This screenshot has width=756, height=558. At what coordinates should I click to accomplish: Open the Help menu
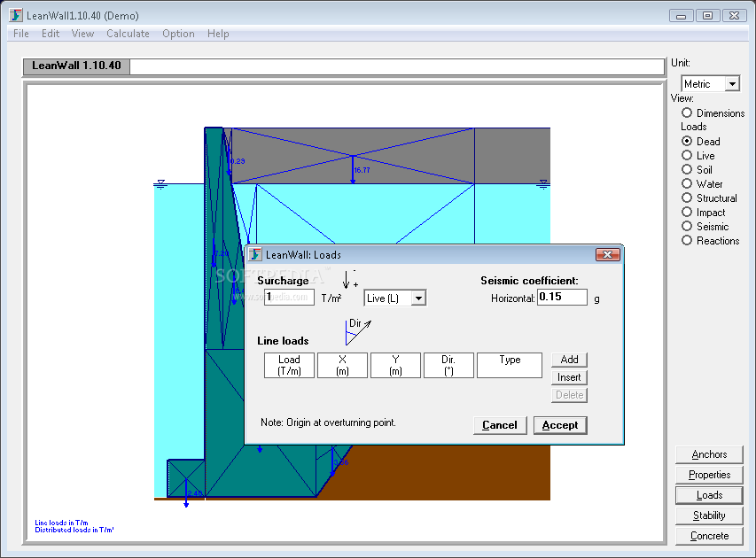pyautogui.click(x=218, y=34)
